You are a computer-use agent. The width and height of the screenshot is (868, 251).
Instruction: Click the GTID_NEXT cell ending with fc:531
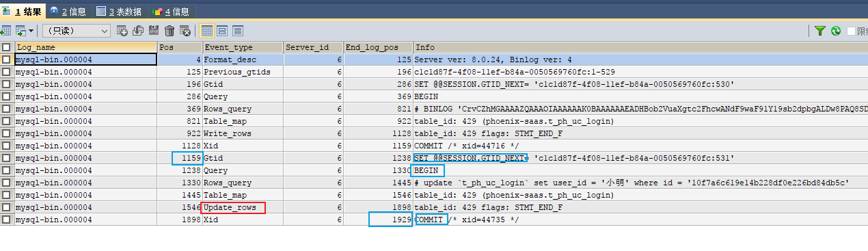640,158
